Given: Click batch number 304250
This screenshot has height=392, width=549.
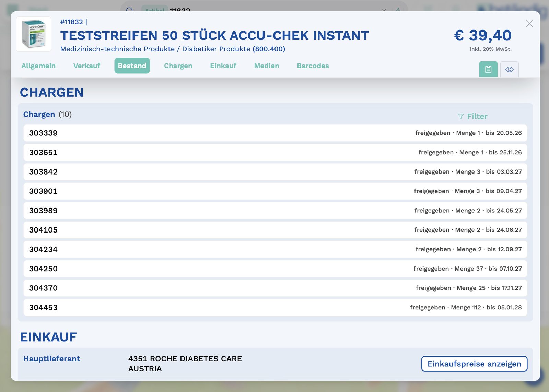Looking at the screenshot, I should coord(43,269).
